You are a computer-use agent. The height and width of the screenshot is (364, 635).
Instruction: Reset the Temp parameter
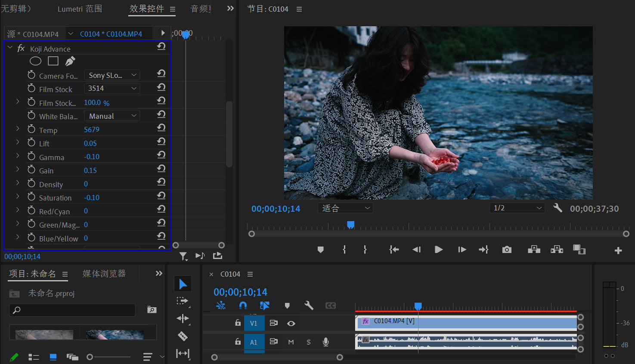point(161,128)
